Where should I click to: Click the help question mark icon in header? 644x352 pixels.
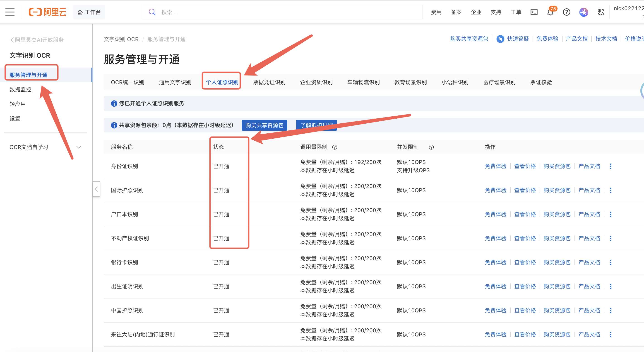click(567, 12)
